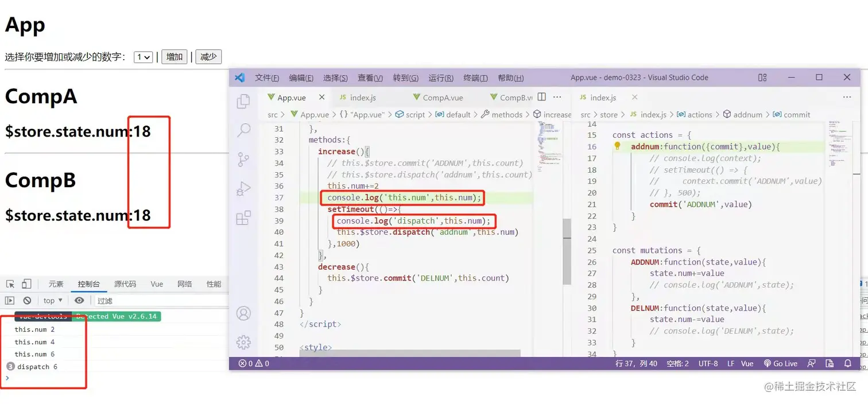Open the Search icon in VS Code activity bar
Image resolution: width=868 pixels, height=404 pixels.
click(243, 130)
